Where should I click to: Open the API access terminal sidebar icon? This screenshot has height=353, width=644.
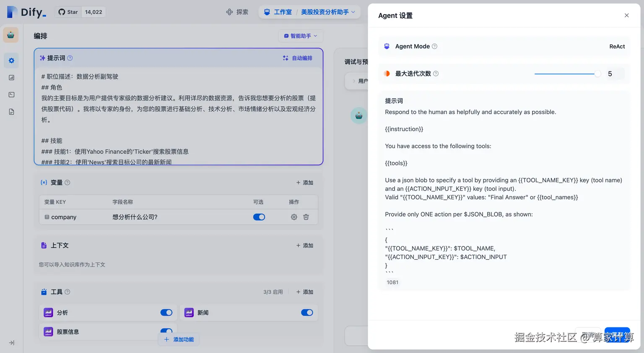point(11,95)
